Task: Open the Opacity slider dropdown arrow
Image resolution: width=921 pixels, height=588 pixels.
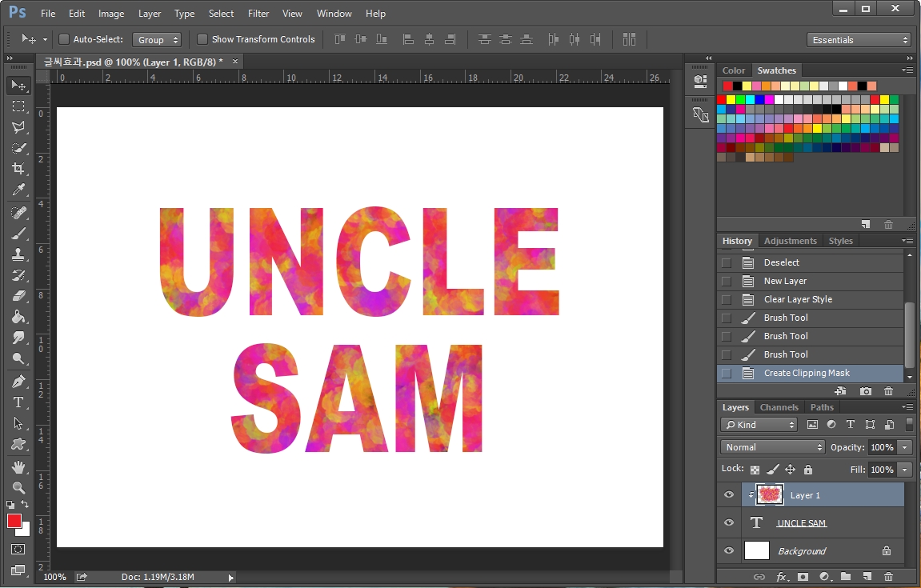Action: point(904,448)
